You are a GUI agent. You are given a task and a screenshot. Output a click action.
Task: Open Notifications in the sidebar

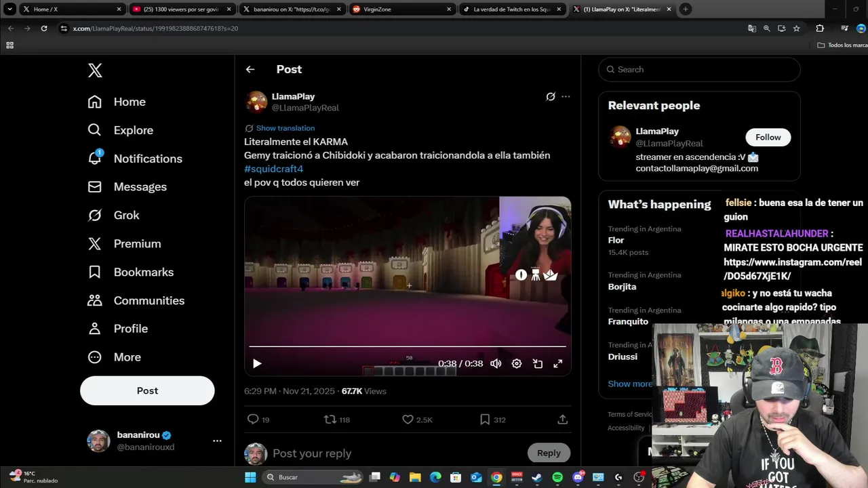[135, 159]
